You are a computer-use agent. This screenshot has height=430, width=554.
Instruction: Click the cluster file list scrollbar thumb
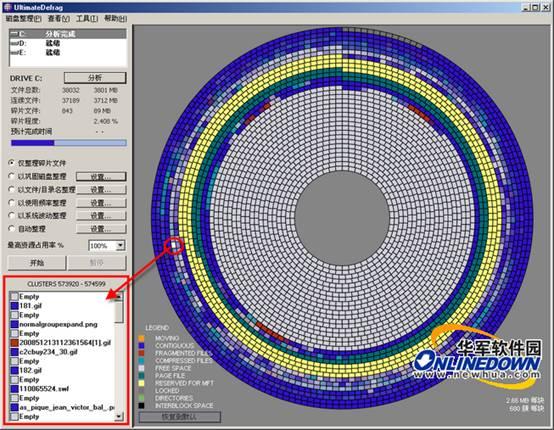point(119,312)
